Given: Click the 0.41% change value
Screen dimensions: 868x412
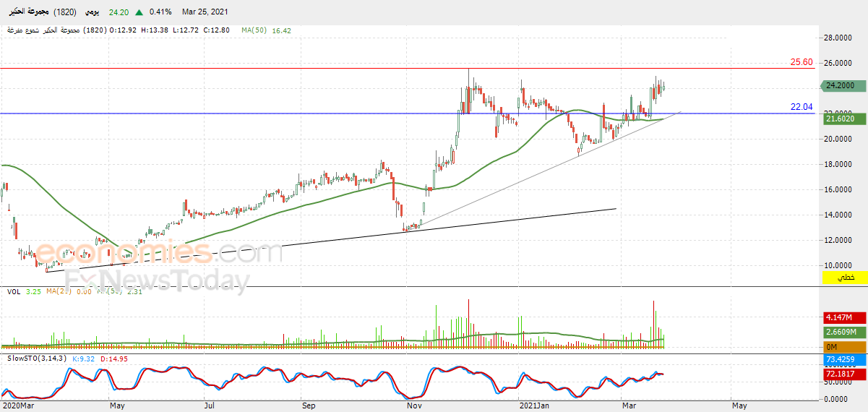Looking at the screenshot, I should coord(159,12).
